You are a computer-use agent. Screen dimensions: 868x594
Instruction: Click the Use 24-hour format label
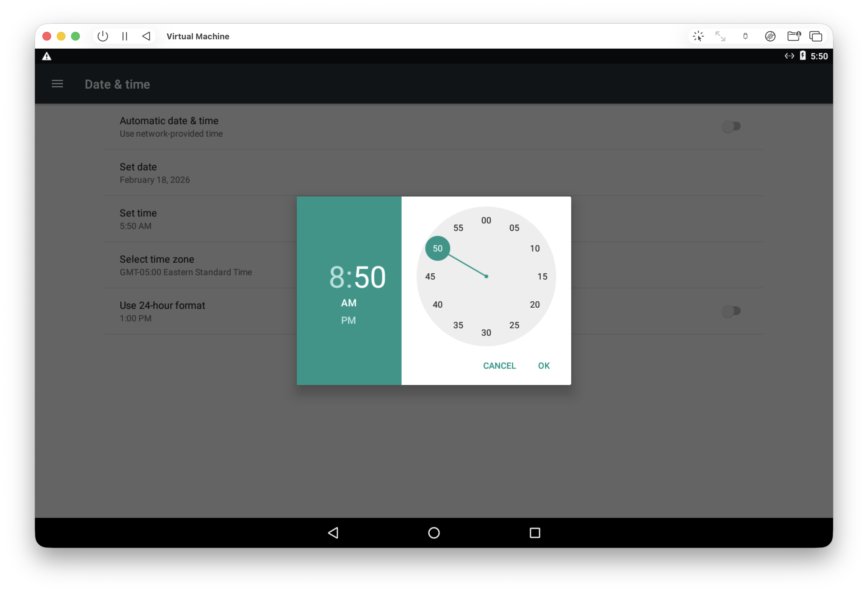tap(162, 305)
